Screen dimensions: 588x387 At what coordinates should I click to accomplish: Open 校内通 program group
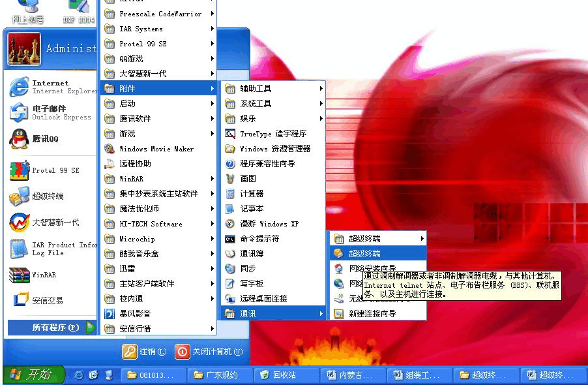coord(158,299)
